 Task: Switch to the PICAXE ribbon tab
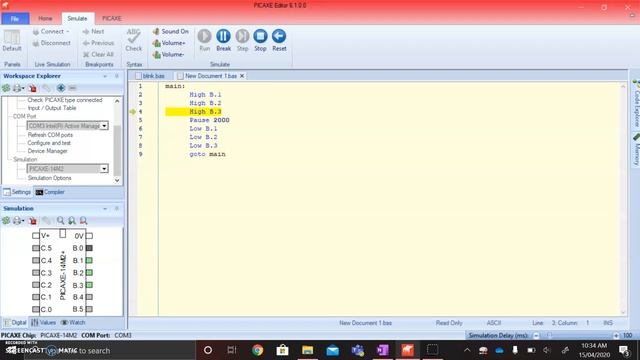[x=111, y=18]
